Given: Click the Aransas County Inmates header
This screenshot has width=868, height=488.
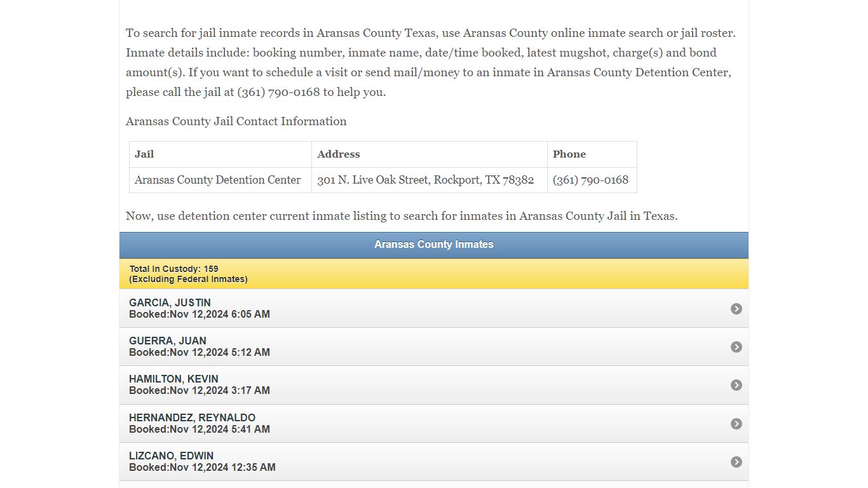Looking at the screenshot, I should (434, 245).
